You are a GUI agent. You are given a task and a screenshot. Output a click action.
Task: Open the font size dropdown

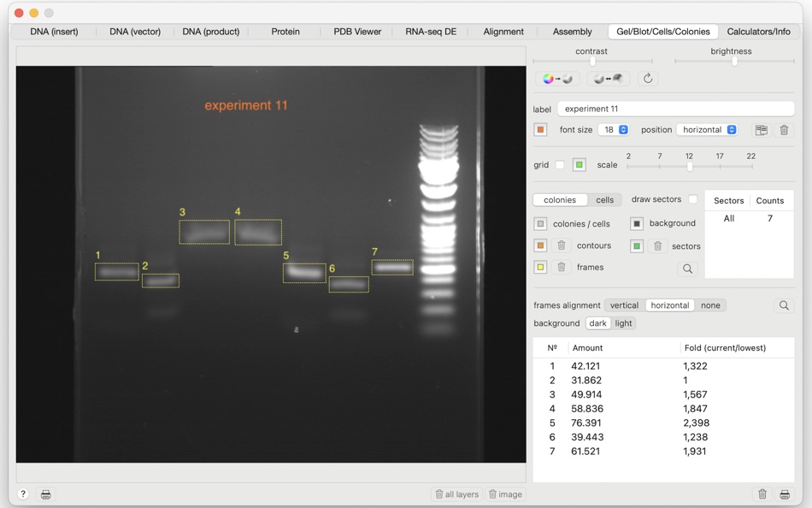click(614, 130)
